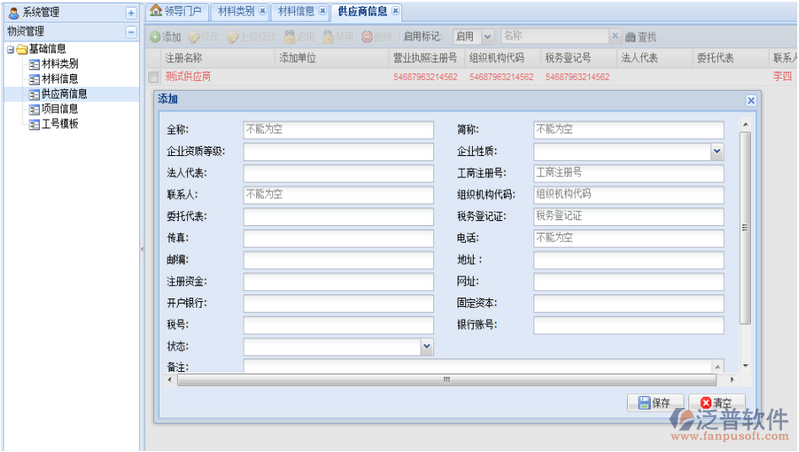Collapse the 基础信息 tree folder
The height and width of the screenshot is (452, 799).
pyautogui.click(x=10, y=50)
